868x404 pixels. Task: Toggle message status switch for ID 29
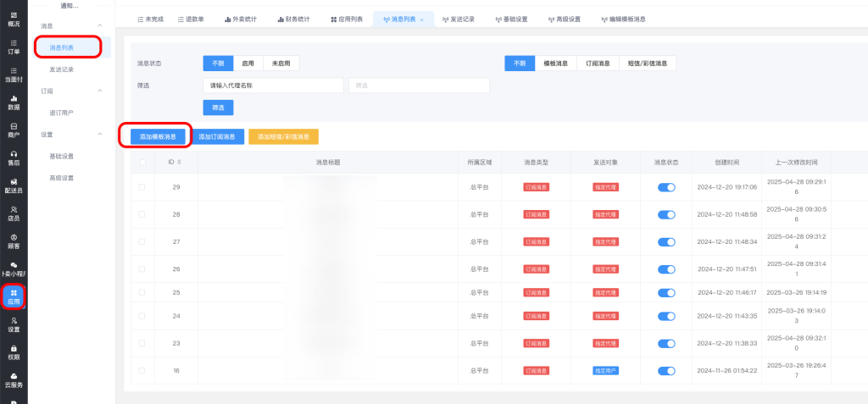666,187
